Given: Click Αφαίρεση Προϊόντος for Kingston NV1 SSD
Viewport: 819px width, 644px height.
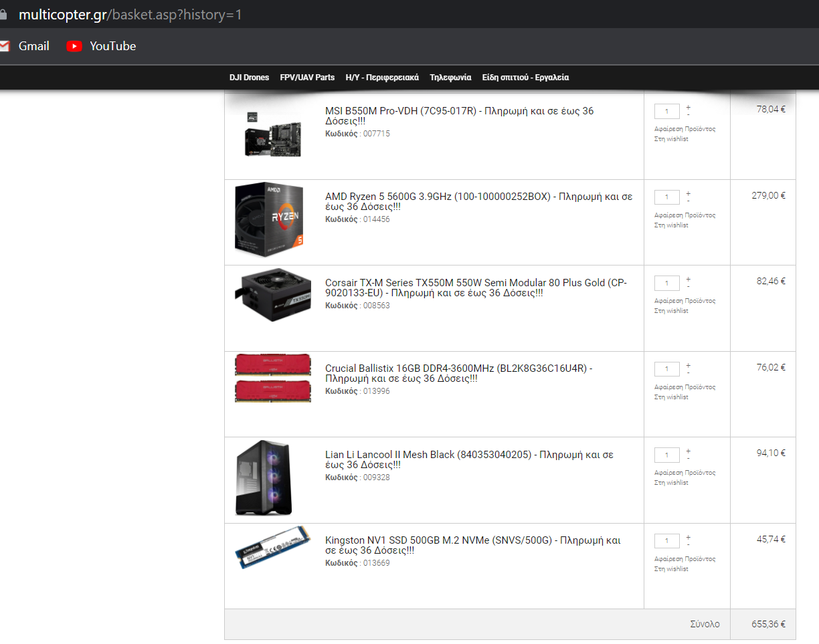Looking at the screenshot, I should coord(685,559).
